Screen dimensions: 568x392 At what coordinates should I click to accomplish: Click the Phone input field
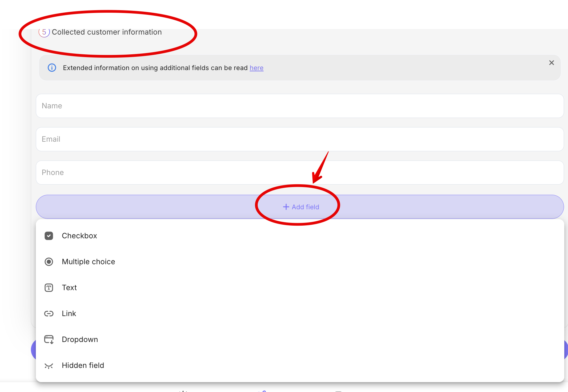[300, 173]
